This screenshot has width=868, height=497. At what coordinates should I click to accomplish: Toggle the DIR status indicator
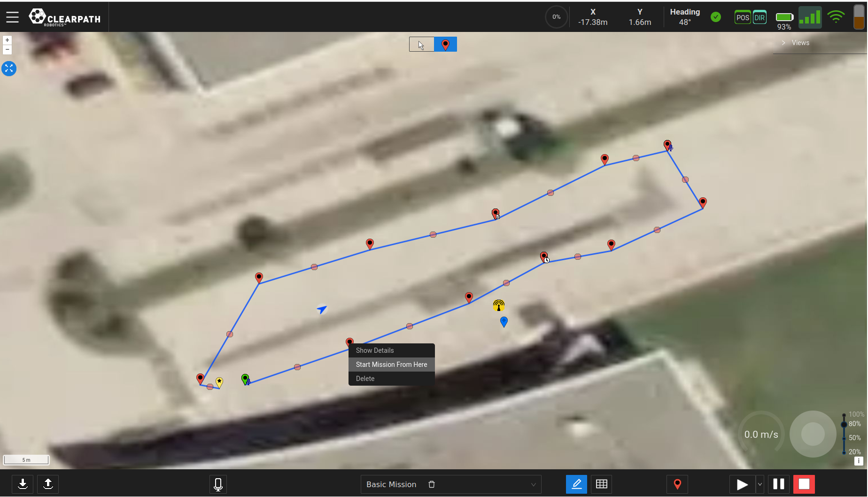click(759, 18)
